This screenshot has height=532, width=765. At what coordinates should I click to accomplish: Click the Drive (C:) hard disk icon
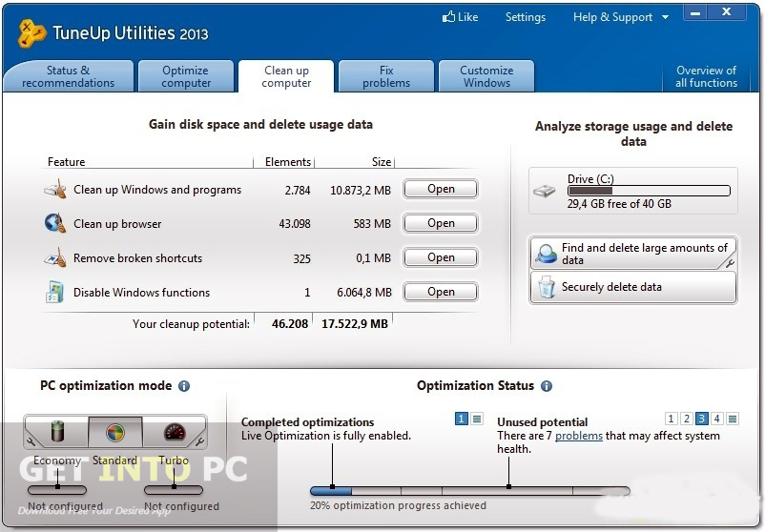click(544, 191)
